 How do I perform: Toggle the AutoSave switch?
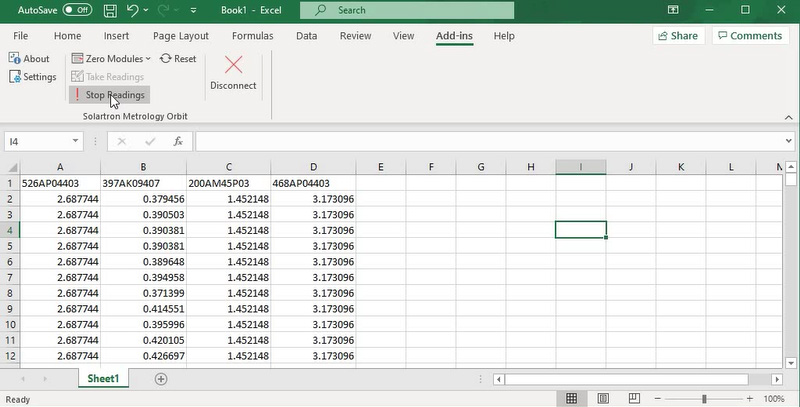click(x=77, y=10)
